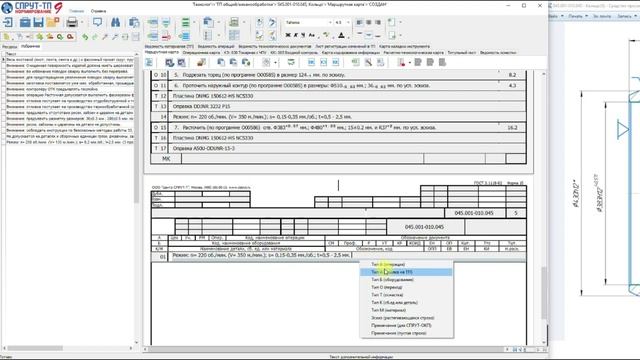Click the Aa character case icon
The image size is (640, 360).
(312, 36)
